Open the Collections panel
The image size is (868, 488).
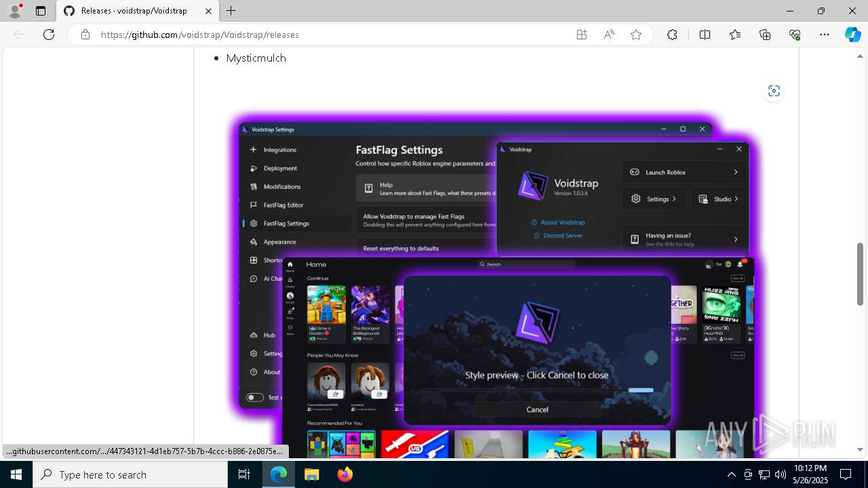click(765, 35)
